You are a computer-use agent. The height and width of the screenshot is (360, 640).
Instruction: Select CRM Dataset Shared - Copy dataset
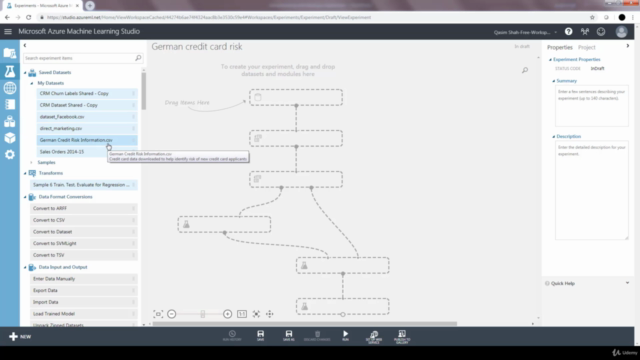point(87,105)
